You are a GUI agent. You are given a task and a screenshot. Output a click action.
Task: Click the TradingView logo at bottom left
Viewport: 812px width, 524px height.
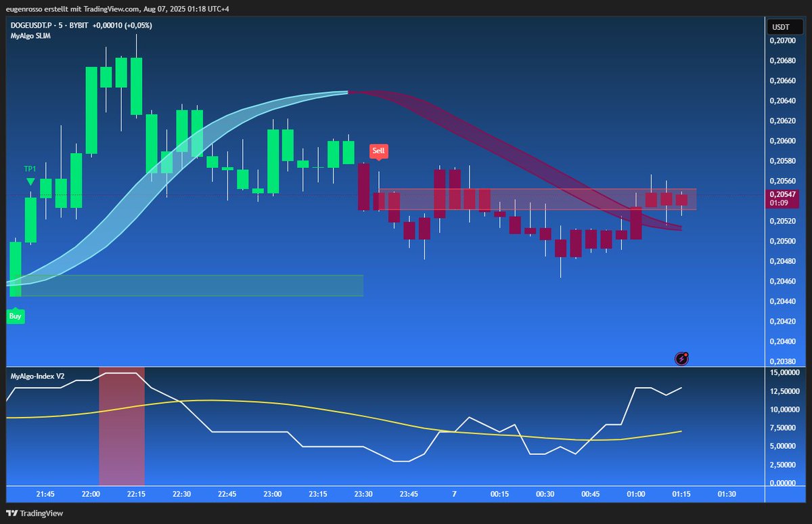click(x=35, y=513)
